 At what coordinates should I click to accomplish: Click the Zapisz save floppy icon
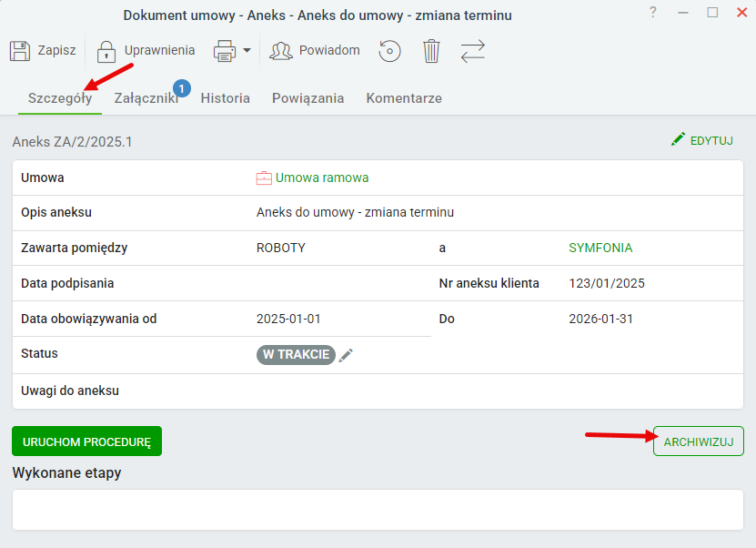coord(20,51)
